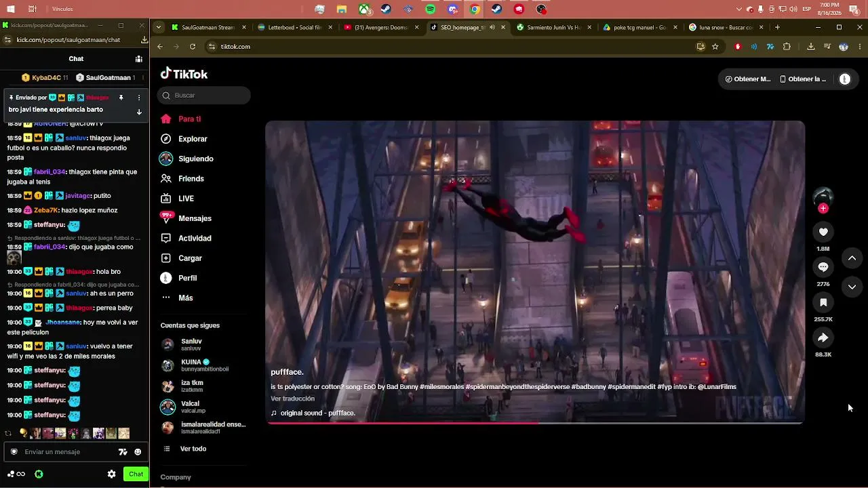Click the Obtener Monedas button
Viewport: 868px width, 488px height.
coord(748,79)
